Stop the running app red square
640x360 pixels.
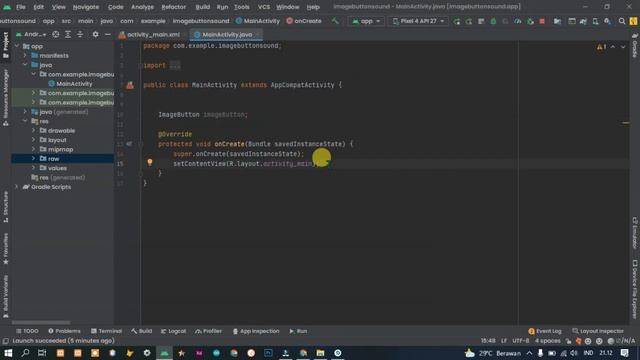tap(542, 21)
